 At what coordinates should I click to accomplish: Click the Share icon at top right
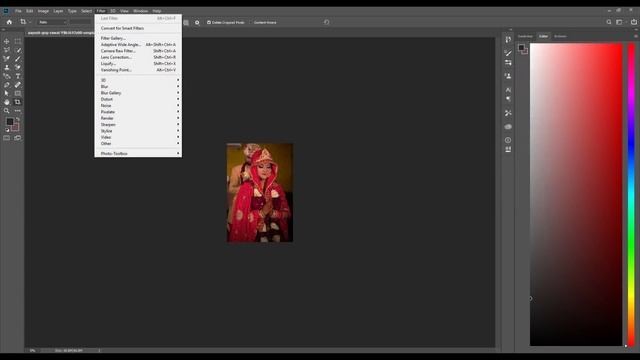point(633,22)
